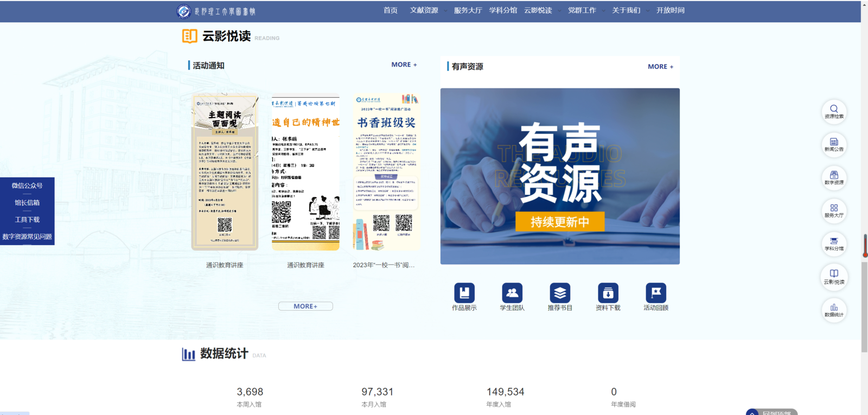Open 云影悦读 book icon in right sidebar

click(x=834, y=277)
